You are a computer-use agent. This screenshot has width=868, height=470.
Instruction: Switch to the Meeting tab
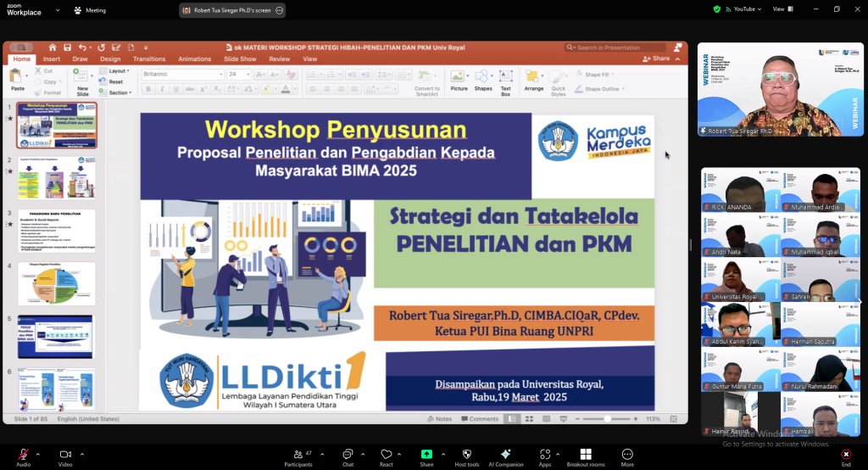(x=90, y=10)
